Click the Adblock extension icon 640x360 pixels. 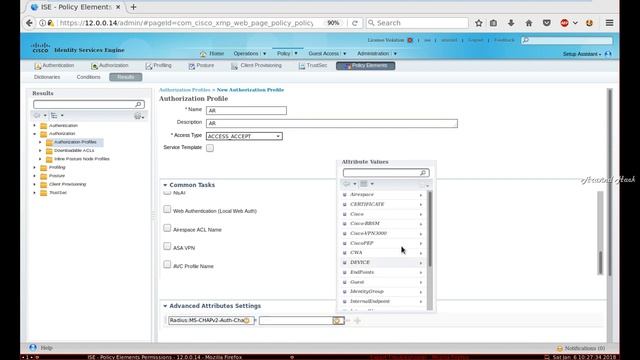point(564,23)
